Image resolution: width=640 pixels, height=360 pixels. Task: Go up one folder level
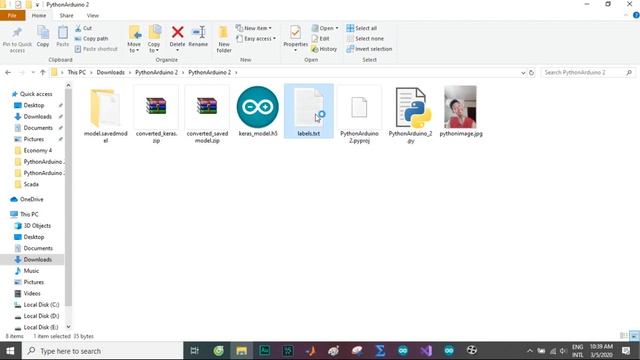coord(43,73)
